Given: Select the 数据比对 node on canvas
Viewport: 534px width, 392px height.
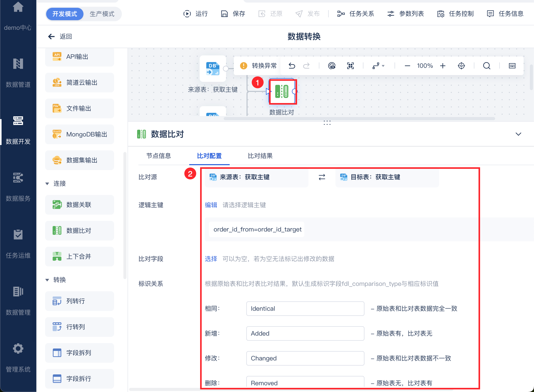Looking at the screenshot, I should click(282, 91).
